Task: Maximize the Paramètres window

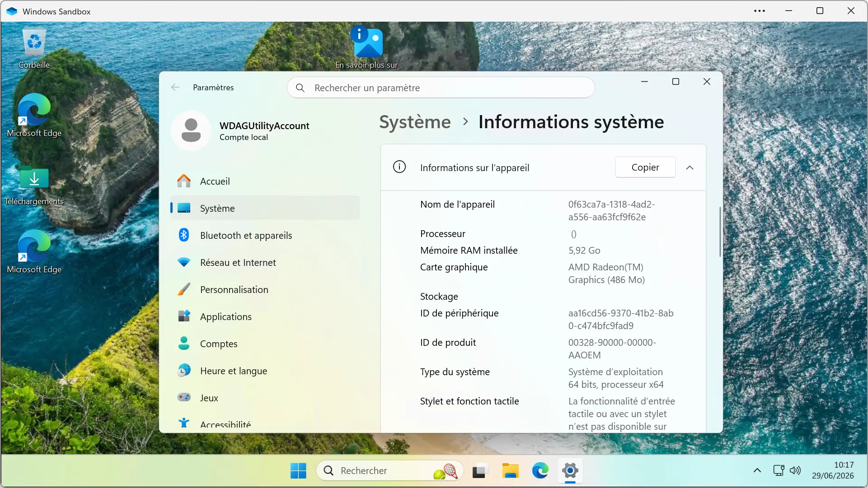Action: click(x=676, y=82)
